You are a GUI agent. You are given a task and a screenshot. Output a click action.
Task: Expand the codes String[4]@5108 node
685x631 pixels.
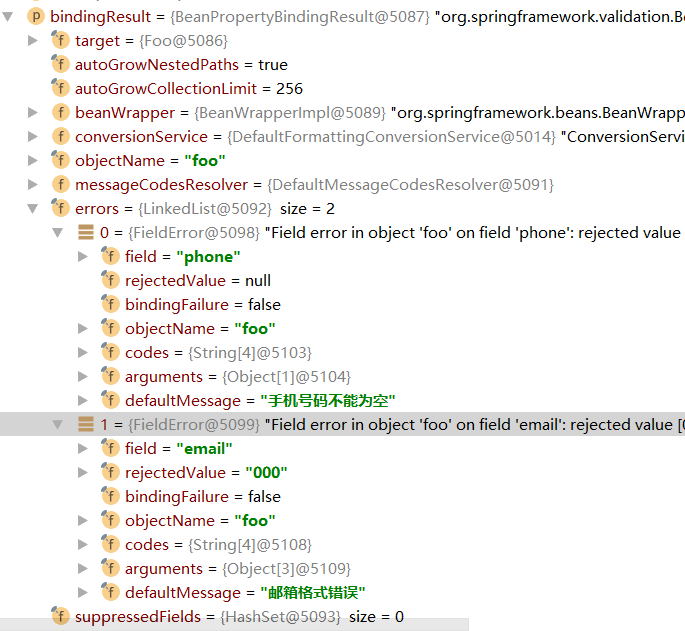83,544
